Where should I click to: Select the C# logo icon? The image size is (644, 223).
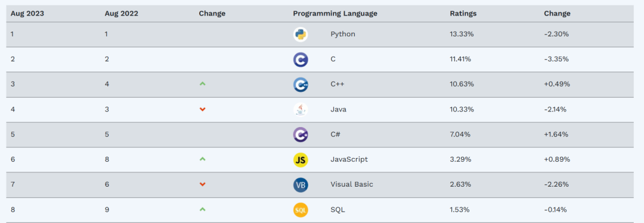coord(301,134)
